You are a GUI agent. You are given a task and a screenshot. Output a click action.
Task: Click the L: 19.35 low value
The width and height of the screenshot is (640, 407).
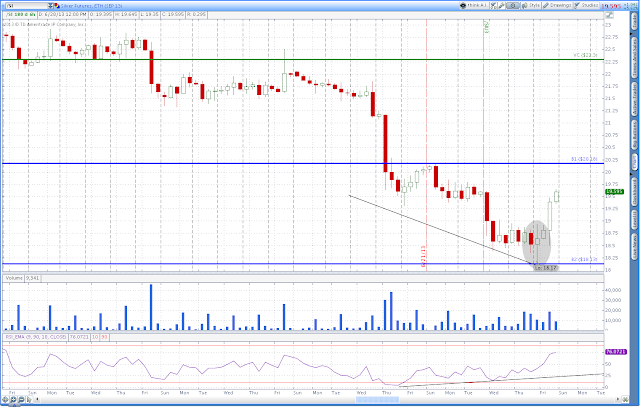click(149, 15)
